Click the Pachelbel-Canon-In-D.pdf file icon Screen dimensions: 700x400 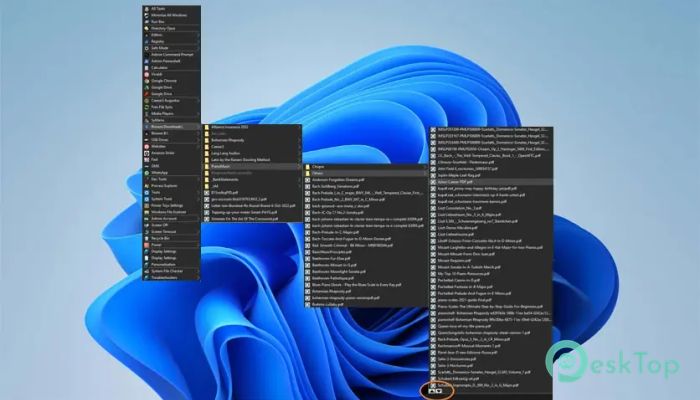coord(433,280)
